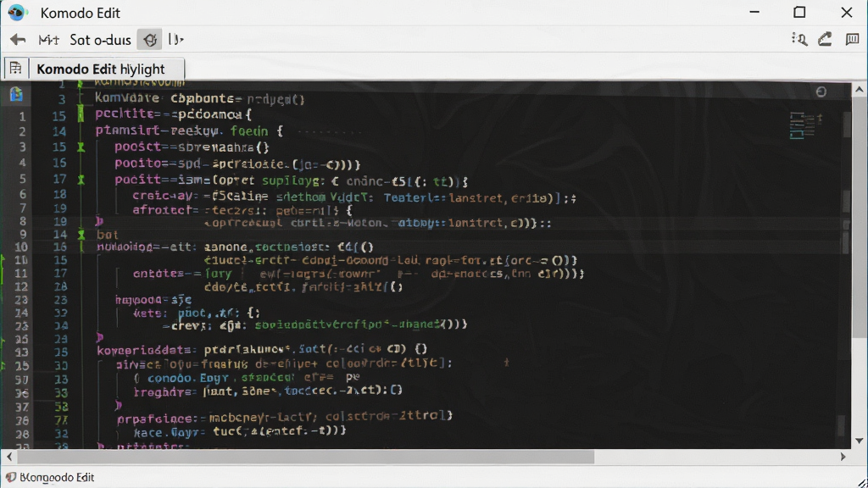This screenshot has width=868, height=488.
Task: Click the vertical scrollbar down arrow
Action: 860,441
